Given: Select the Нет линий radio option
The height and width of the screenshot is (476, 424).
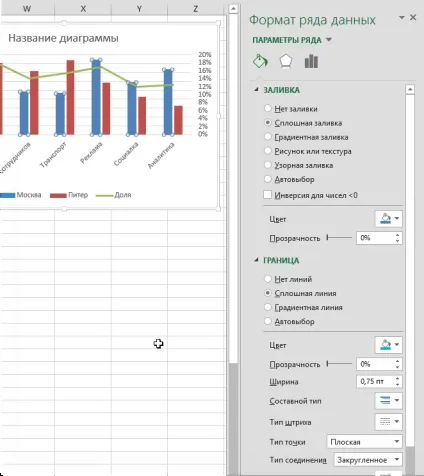Looking at the screenshot, I should click(x=268, y=279).
